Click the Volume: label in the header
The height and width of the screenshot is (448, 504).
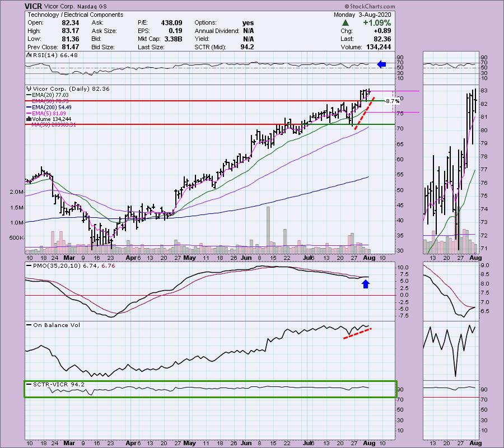click(x=351, y=47)
